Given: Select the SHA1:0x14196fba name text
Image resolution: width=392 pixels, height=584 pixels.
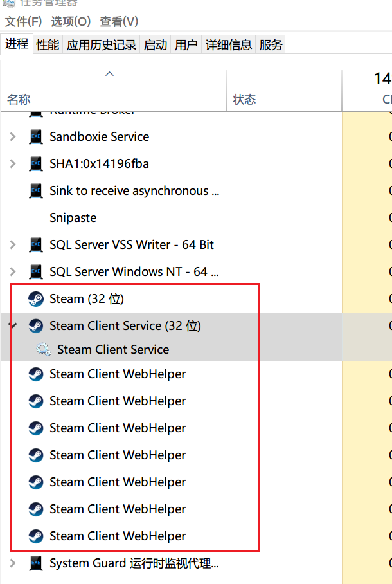Looking at the screenshot, I should tap(100, 163).
